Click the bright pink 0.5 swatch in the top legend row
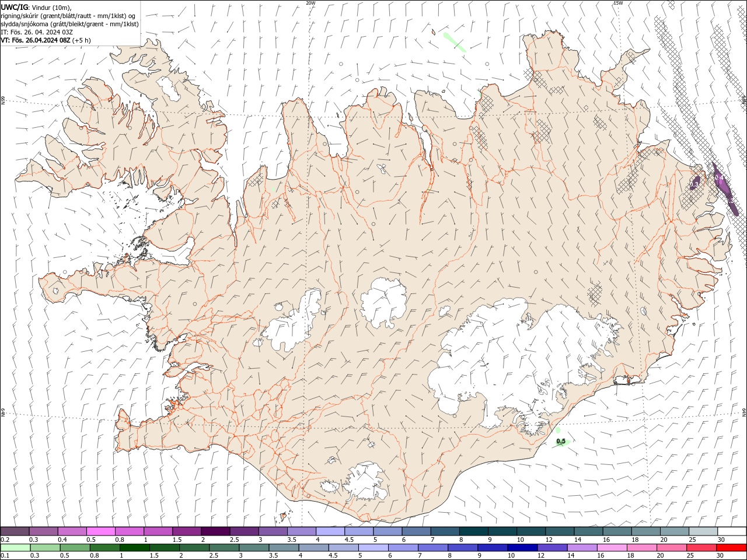The image size is (747, 560). coord(100,531)
